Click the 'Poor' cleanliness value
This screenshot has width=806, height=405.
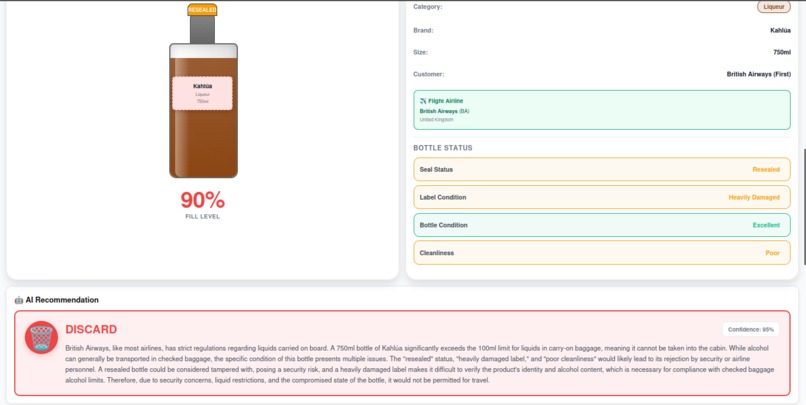tap(773, 253)
